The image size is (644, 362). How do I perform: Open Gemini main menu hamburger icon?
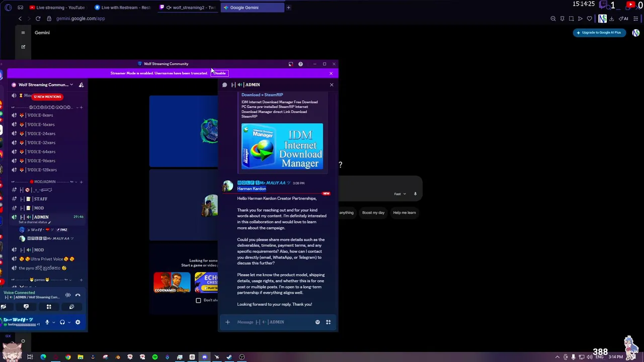pos(23,33)
